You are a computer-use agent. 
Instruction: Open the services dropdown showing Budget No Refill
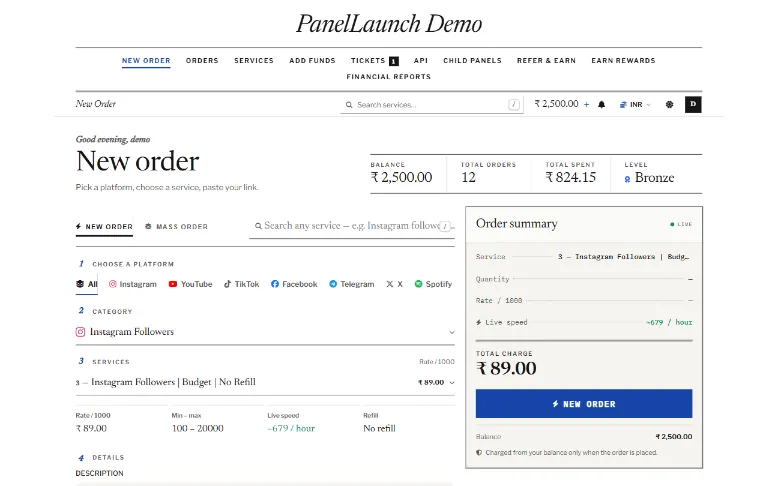265,382
